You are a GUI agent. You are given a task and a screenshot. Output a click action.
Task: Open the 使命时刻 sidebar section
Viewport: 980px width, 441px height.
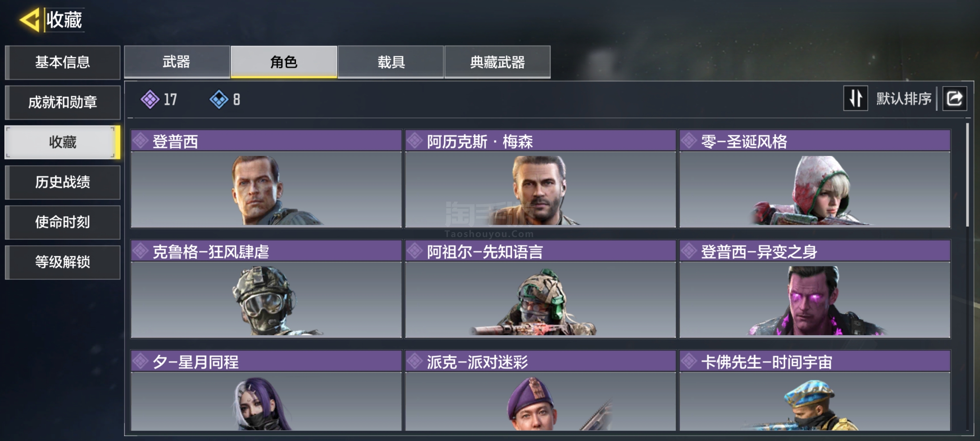(63, 222)
